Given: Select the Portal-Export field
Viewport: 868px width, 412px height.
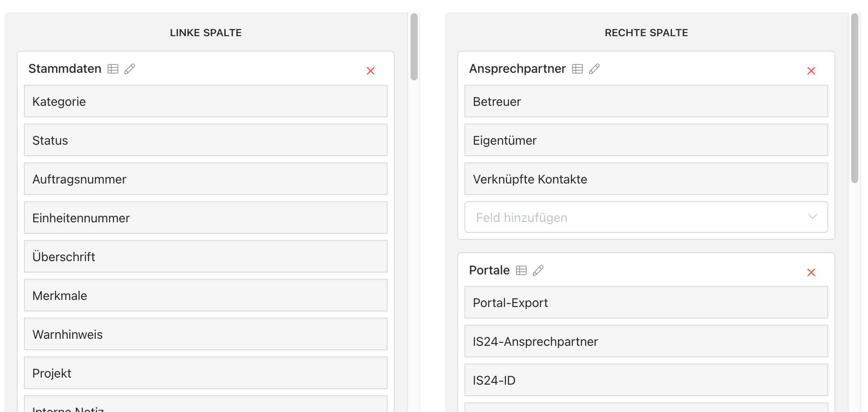Looking at the screenshot, I should [x=646, y=302].
